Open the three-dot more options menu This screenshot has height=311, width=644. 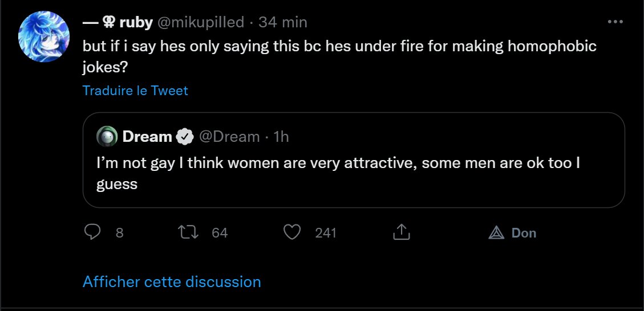(615, 22)
